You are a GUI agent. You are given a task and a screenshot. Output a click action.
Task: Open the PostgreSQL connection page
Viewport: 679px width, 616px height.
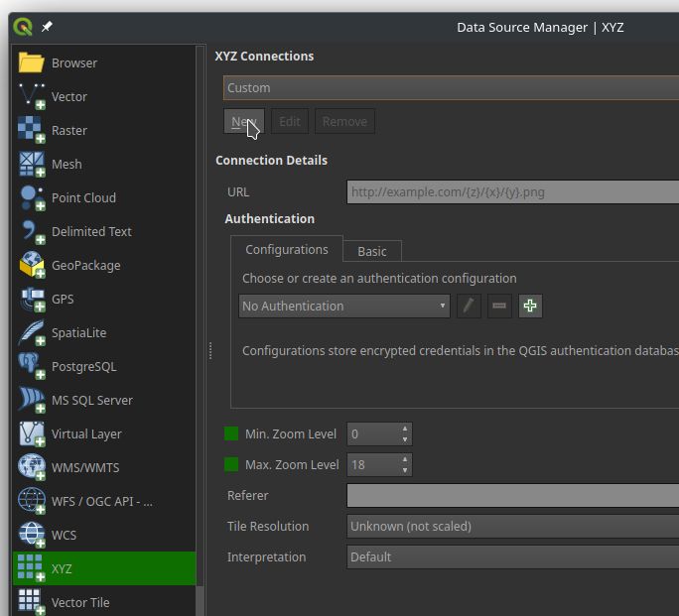pos(83,366)
